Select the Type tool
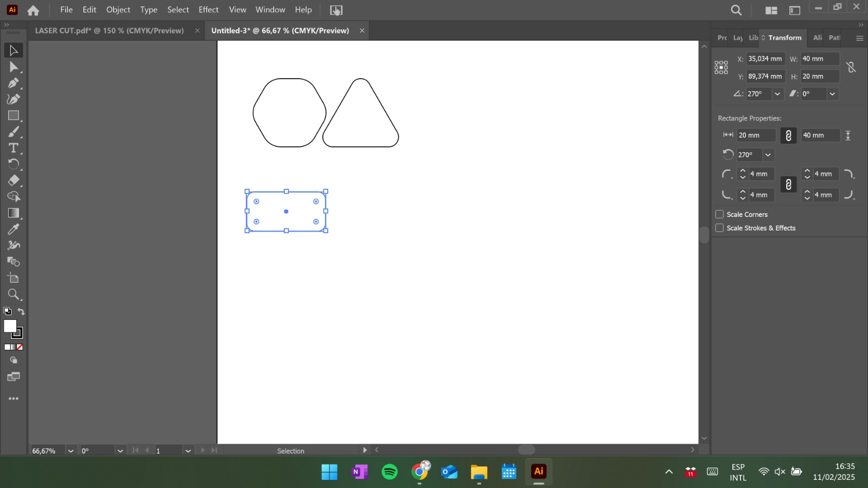Screen dimensions: 868x488 pos(14,148)
